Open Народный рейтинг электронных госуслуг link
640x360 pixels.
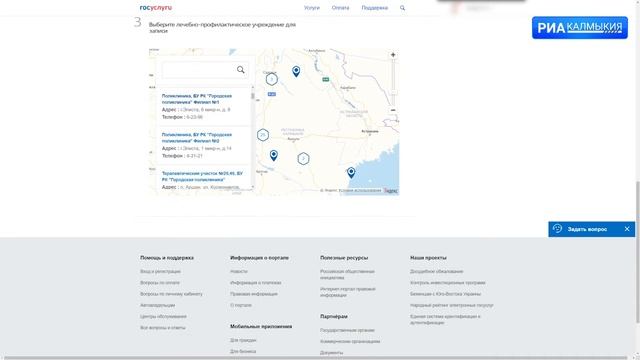click(452, 305)
